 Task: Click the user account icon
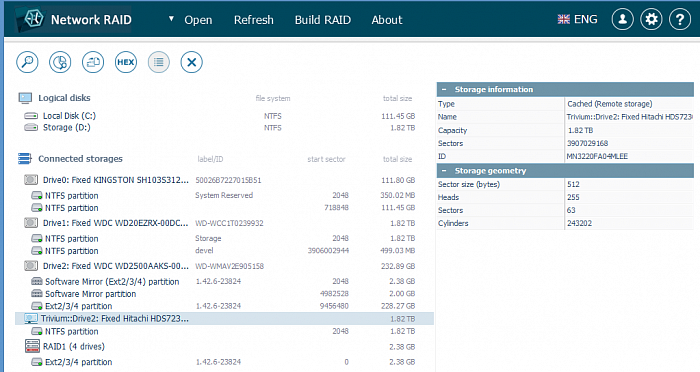[622, 19]
